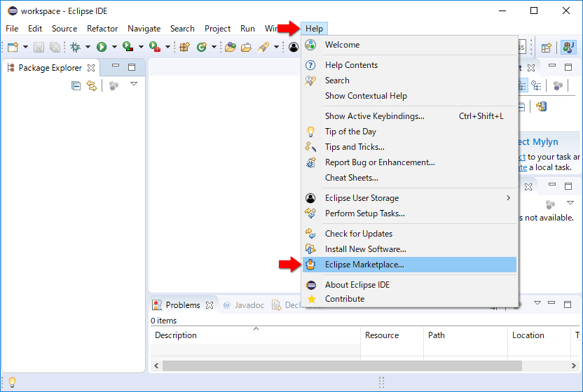Screen dimensions: 583x392
Task: Open dropdown arrow beside New Java Class
Action: (214, 47)
